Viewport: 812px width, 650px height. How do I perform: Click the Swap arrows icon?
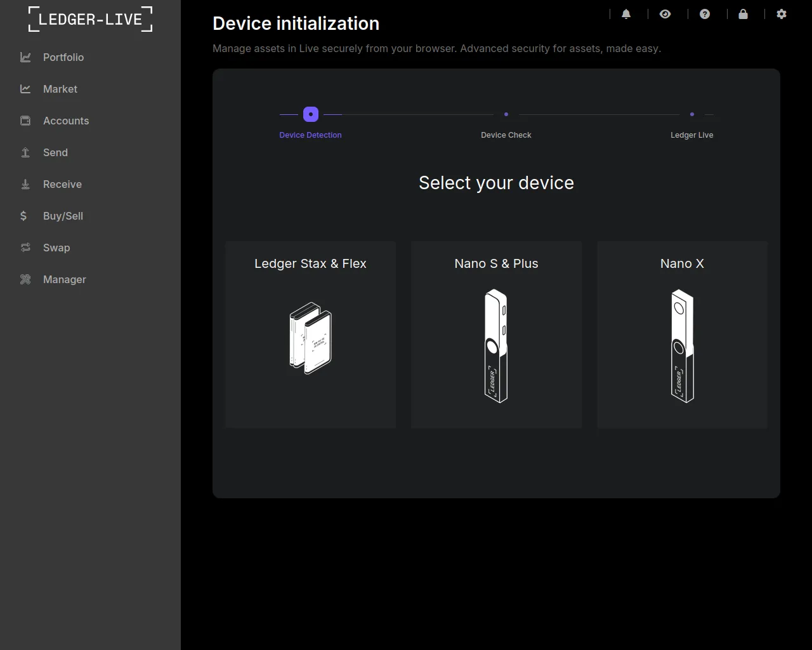click(25, 248)
